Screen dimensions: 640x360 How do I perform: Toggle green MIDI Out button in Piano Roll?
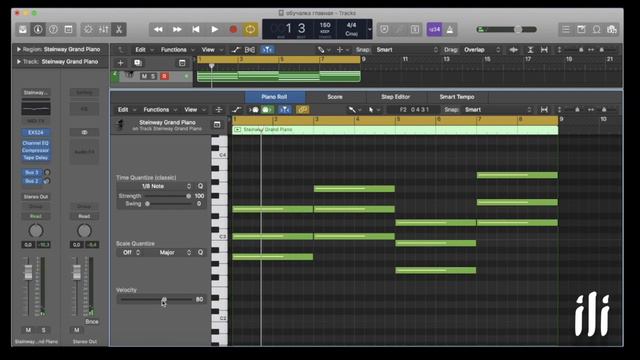267,110
